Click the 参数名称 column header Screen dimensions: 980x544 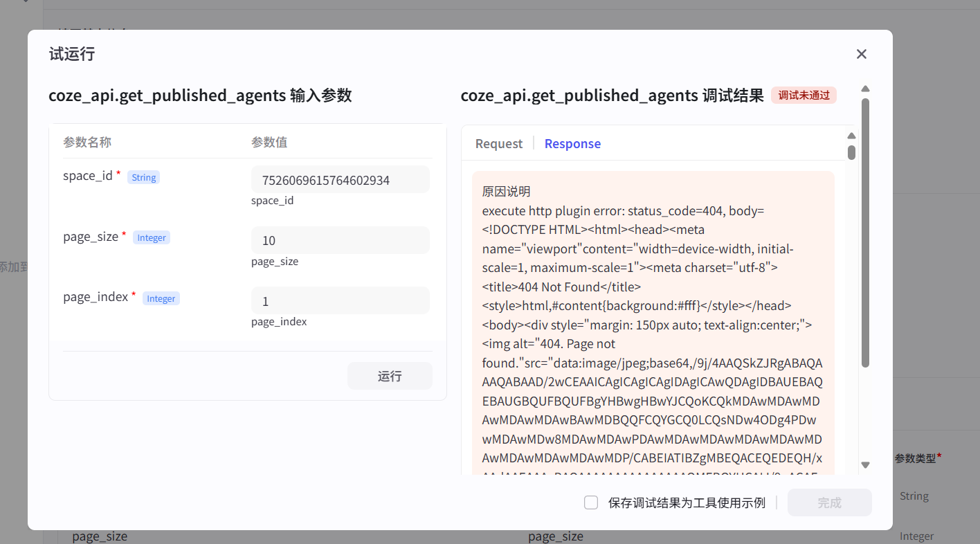point(87,143)
